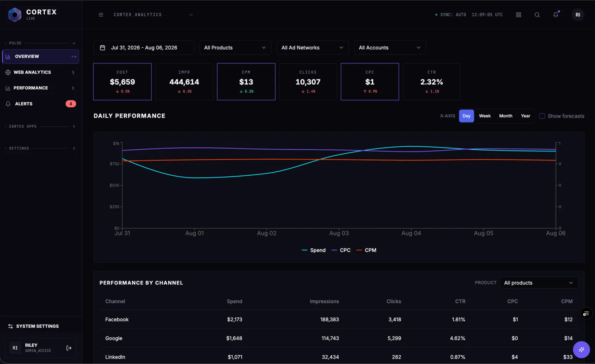Open the Alerts menu item
This screenshot has width=595, height=364.
(41, 104)
